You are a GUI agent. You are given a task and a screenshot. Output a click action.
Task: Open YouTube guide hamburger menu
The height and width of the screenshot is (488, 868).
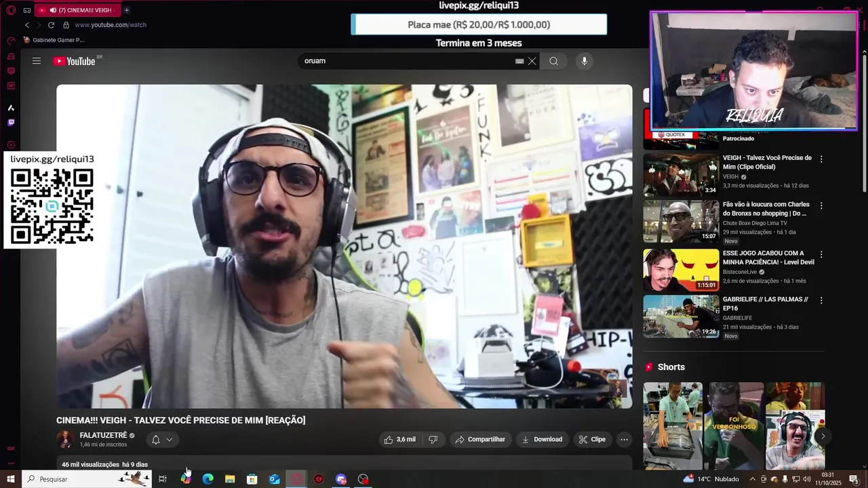37,61
